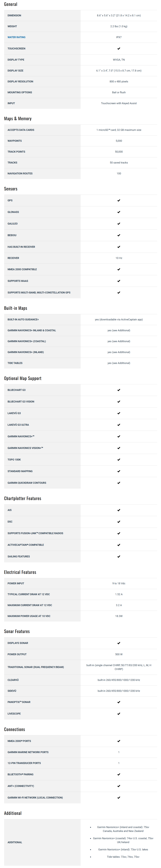161x868 pixels.
Task: Click the Track Points value 50,000
Action: click(119, 152)
